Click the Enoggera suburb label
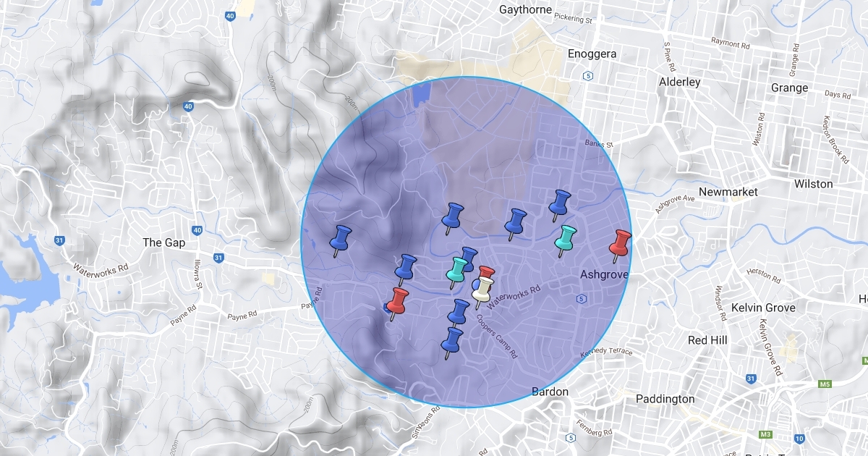The image size is (868, 456). click(592, 54)
